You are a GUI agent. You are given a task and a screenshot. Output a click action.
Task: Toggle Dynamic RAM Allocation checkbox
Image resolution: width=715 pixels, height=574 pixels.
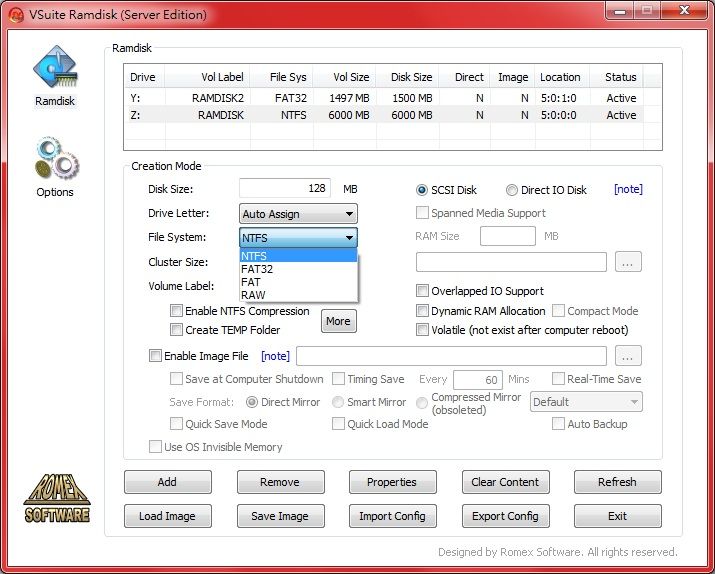pos(422,311)
